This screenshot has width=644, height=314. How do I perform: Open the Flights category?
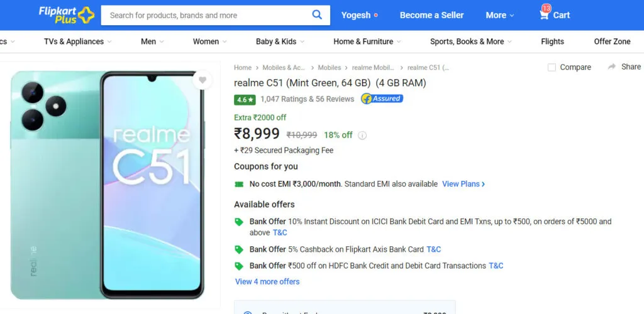click(552, 41)
